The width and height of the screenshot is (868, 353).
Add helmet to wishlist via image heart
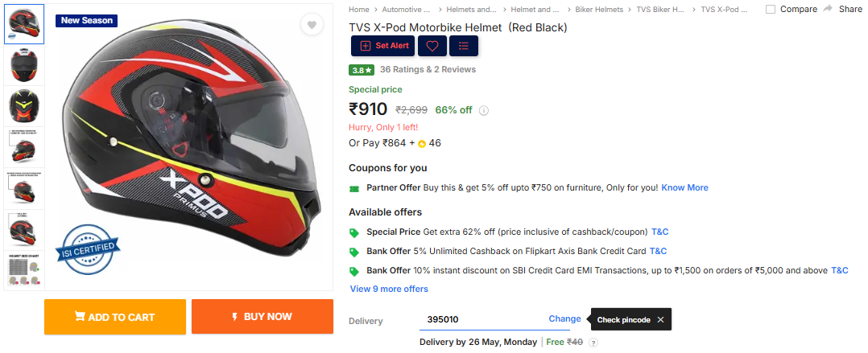pyautogui.click(x=312, y=26)
